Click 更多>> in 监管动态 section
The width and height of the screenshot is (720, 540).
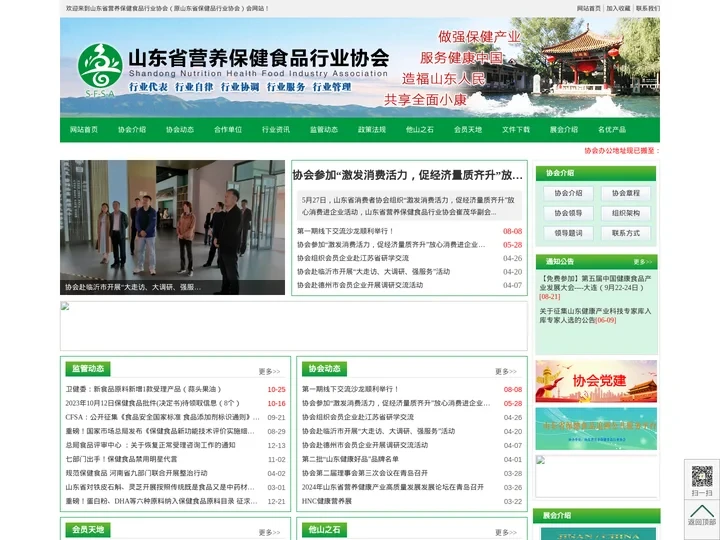[x=269, y=371]
